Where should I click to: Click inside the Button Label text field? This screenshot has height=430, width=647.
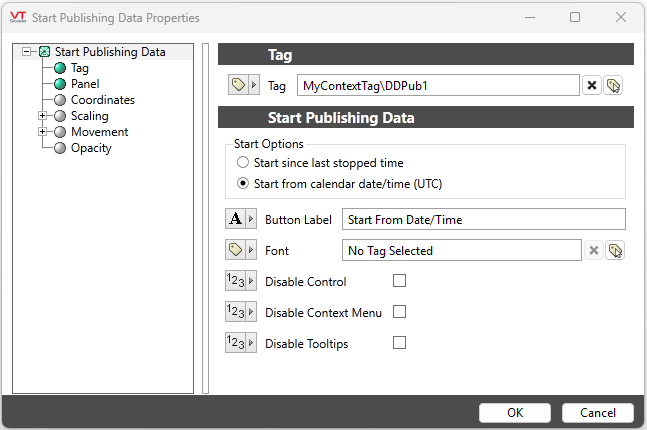(x=483, y=219)
